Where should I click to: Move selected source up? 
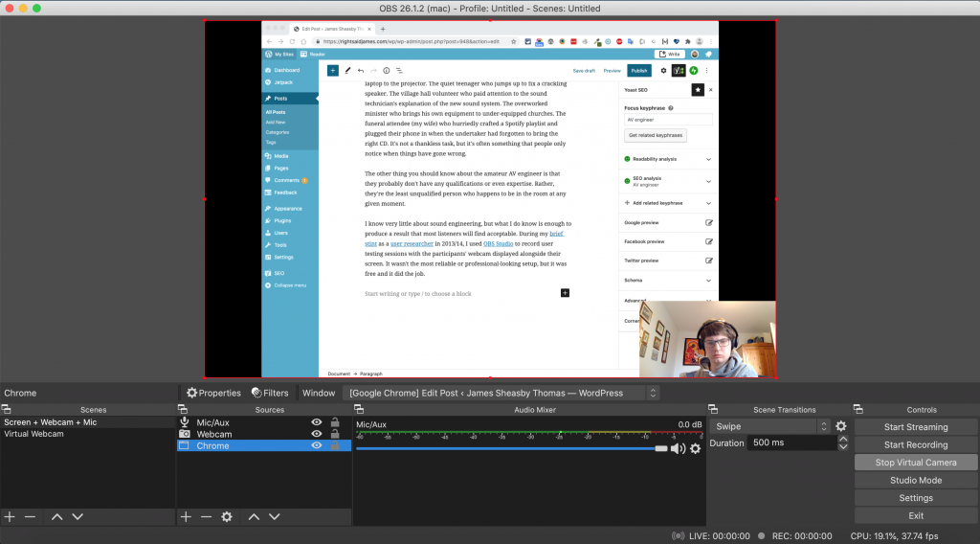click(254, 516)
